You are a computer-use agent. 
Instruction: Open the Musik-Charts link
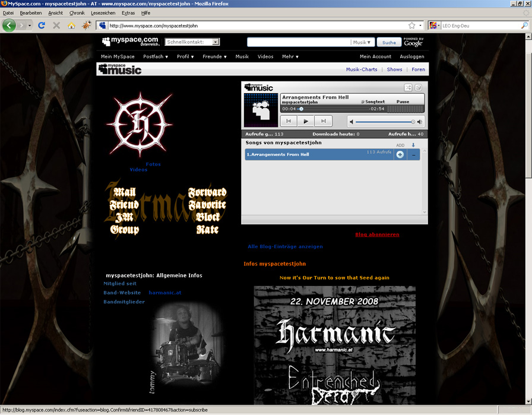click(362, 69)
